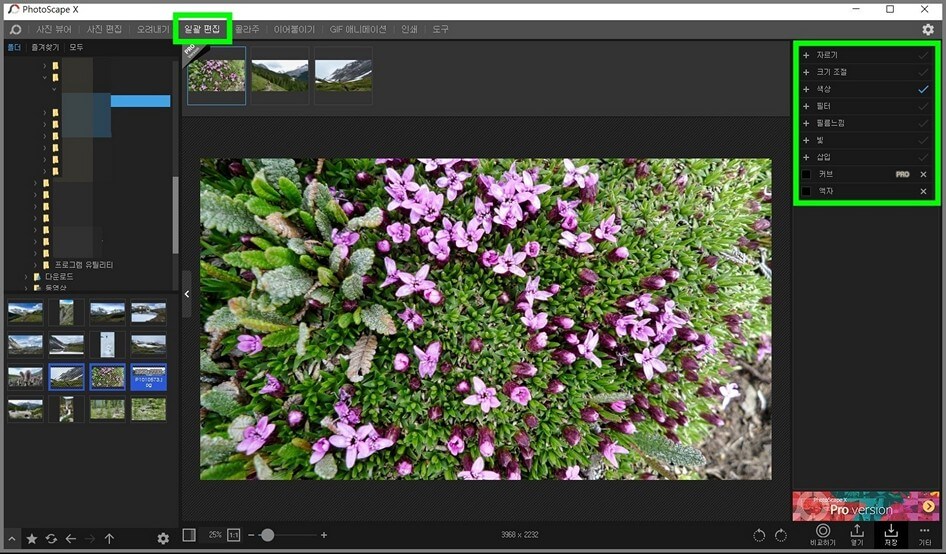Rotate image clockwise
Viewport: 946px width, 554px height.
coord(781,535)
